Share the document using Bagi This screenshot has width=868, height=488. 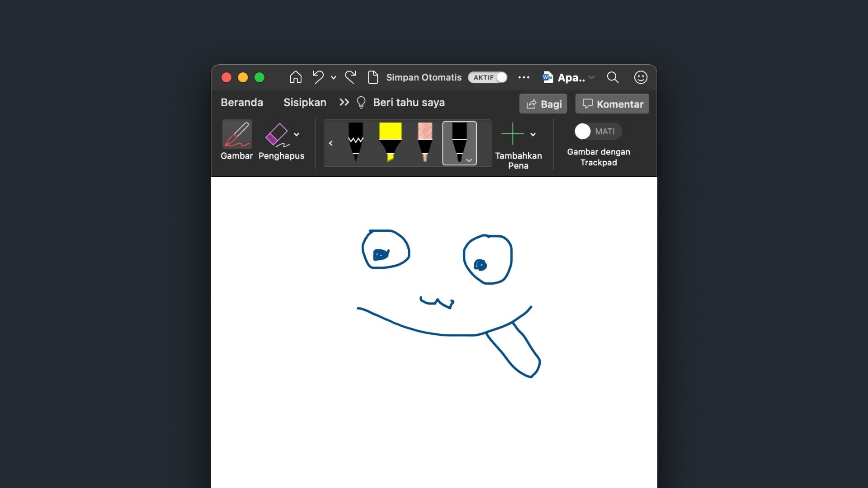[543, 103]
